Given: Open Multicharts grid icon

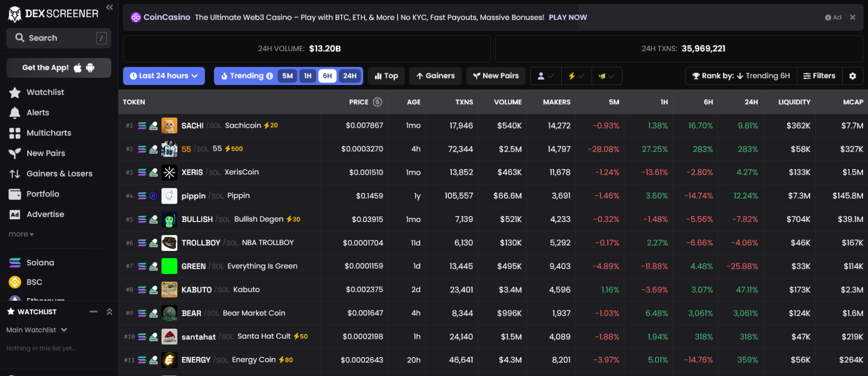Looking at the screenshot, I should click(x=15, y=133).
